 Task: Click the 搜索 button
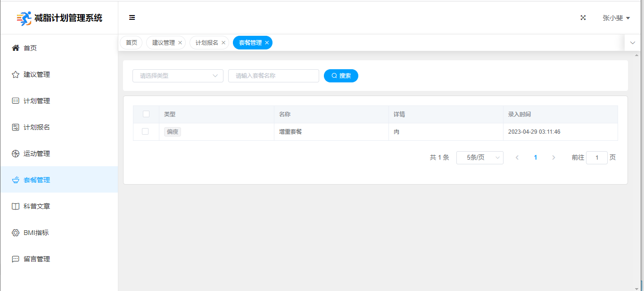pyautogui.click(x=341, y=76)
